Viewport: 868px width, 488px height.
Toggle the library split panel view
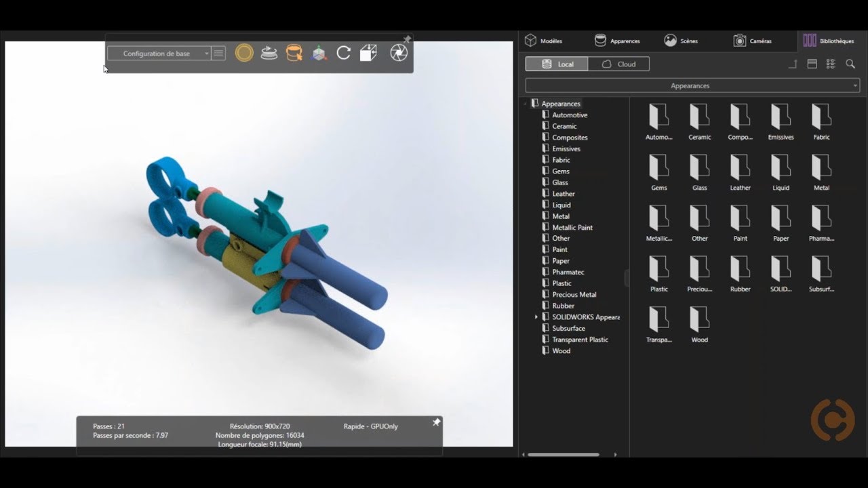[812, 64]
